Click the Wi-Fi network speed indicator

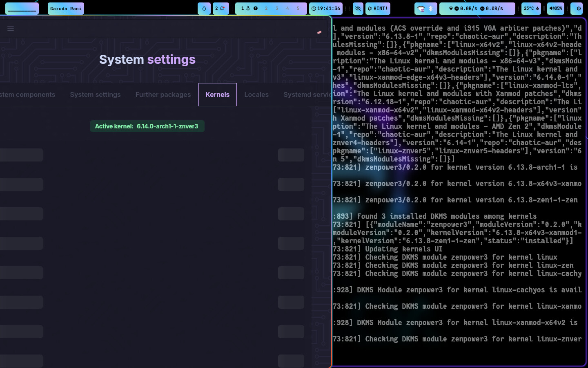(x=477, y=8)
